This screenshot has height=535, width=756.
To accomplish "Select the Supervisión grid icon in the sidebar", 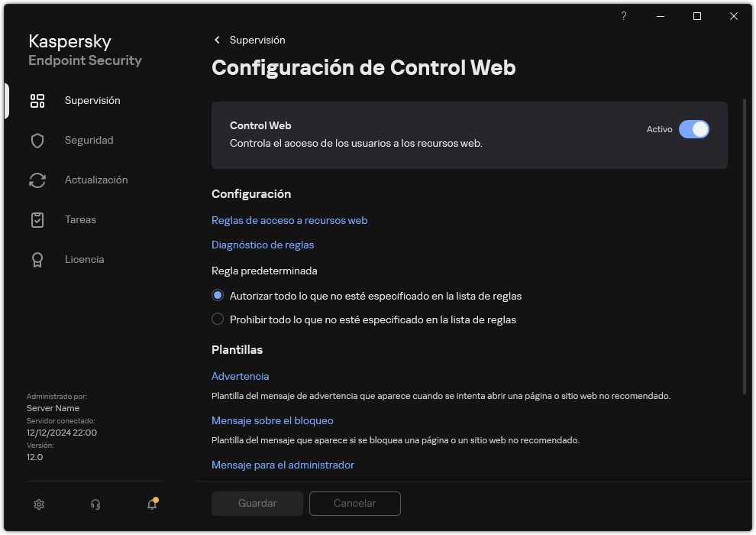I will coord(37,100).
